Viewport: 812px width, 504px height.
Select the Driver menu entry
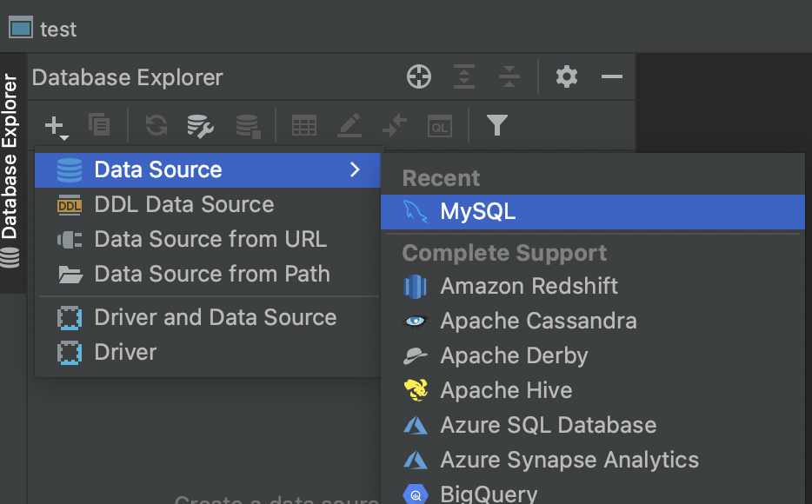[x=207, y=353]
